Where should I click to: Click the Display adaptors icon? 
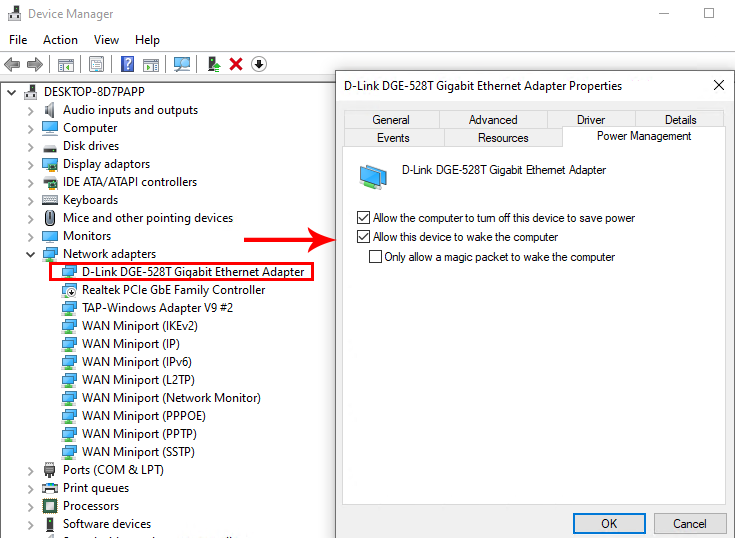[50, 164]
